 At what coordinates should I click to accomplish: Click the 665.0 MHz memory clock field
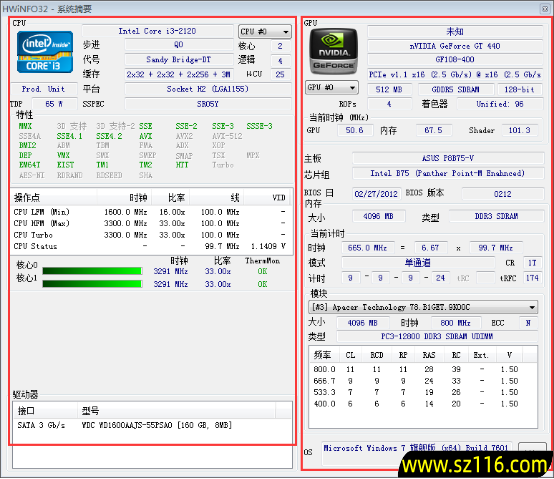click(x=367, y=248)
